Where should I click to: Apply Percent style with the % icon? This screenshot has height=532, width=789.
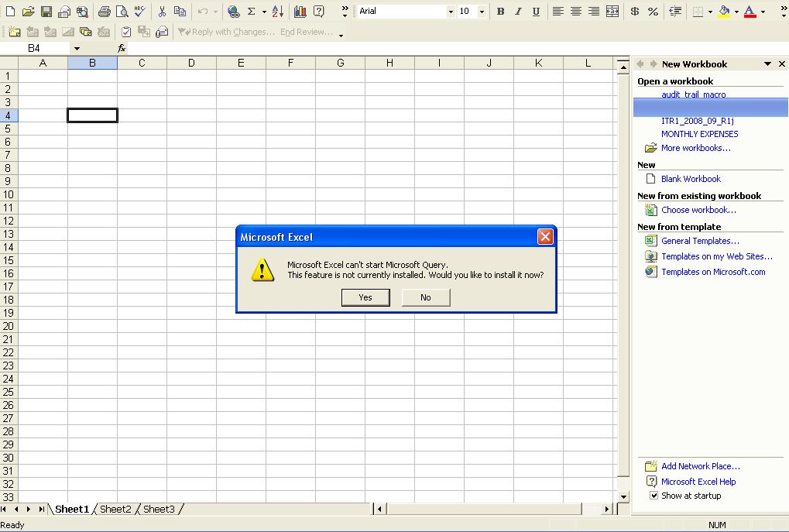click(653, 11)
